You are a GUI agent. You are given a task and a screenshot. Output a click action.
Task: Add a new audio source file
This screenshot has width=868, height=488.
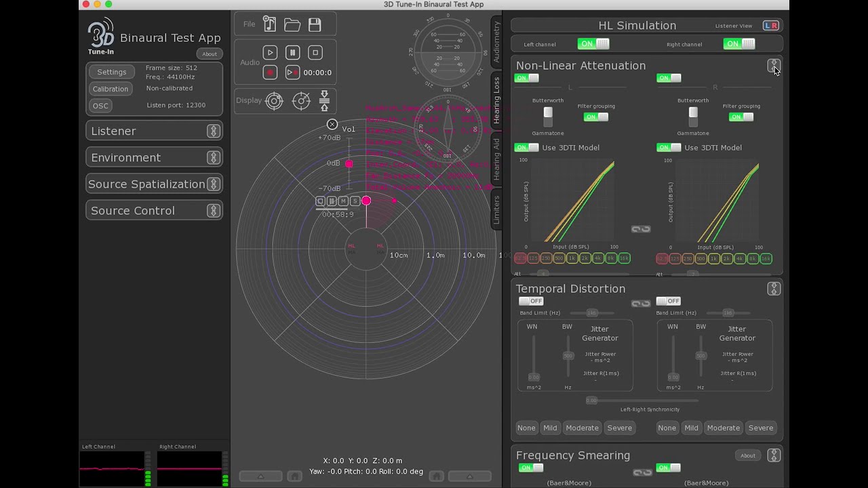[270, 24]
